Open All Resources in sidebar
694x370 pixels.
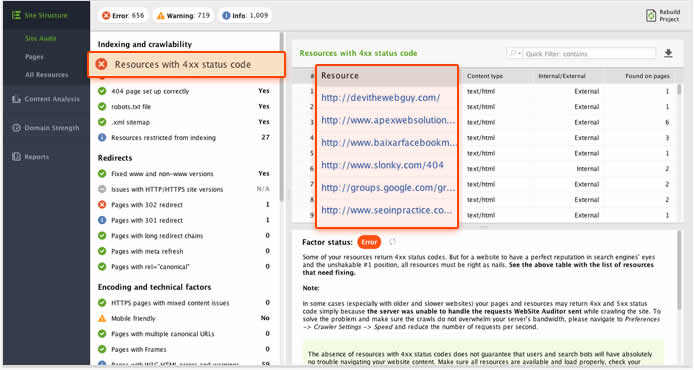[x=46, y=75]
